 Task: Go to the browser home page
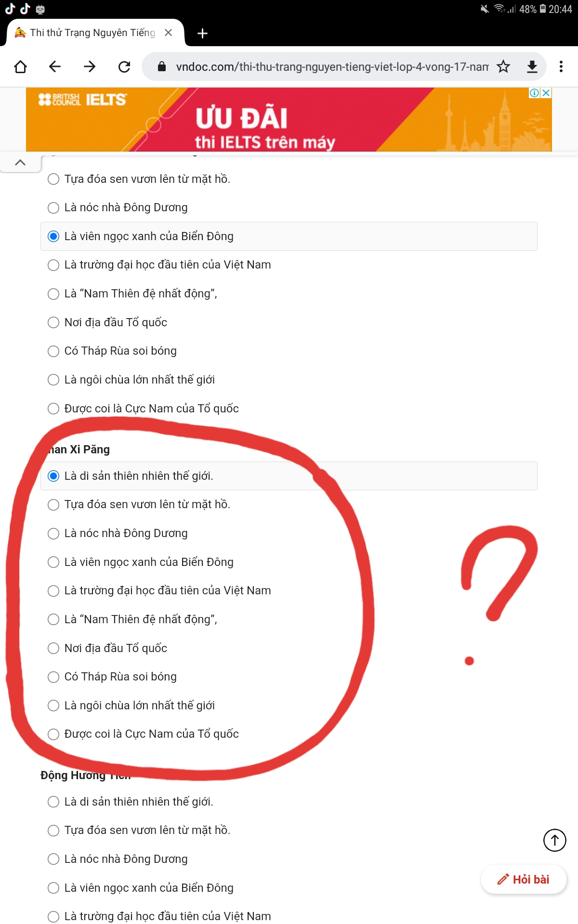click(21, 66)
